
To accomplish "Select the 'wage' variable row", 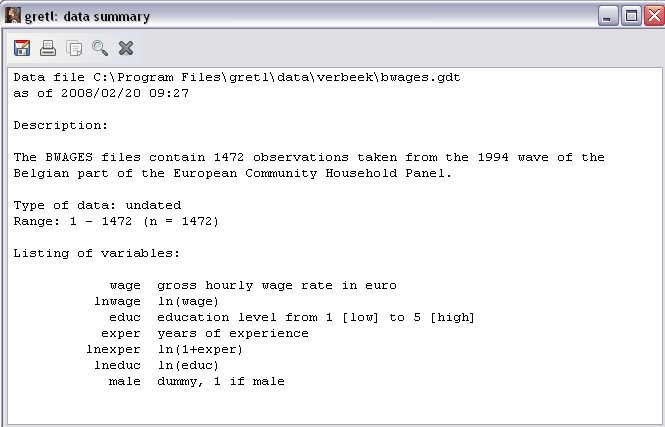I will click(253, 285).
